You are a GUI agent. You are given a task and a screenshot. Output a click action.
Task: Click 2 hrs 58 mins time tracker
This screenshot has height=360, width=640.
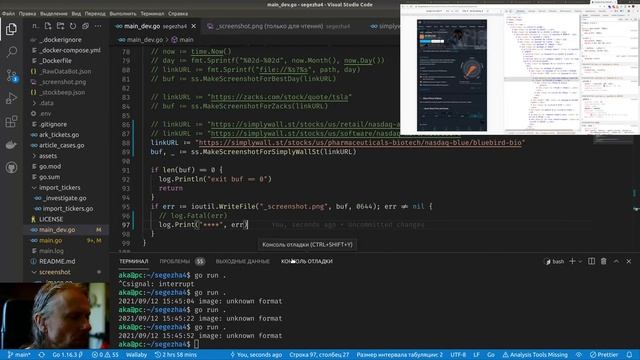pos(176,355)
